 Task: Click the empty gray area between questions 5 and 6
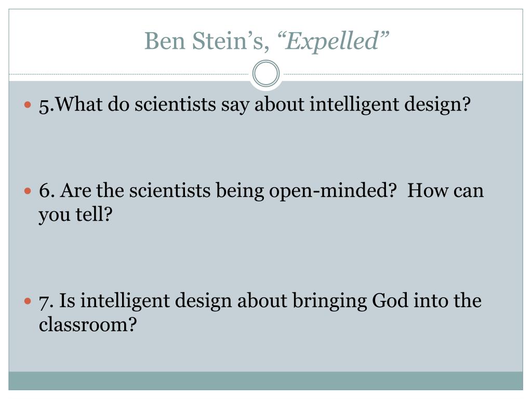[x=265, y=148]
